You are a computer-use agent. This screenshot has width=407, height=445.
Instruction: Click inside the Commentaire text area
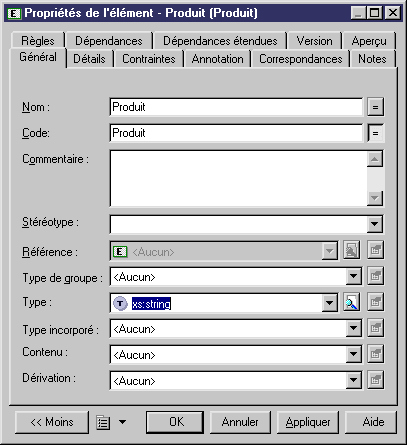239,178
